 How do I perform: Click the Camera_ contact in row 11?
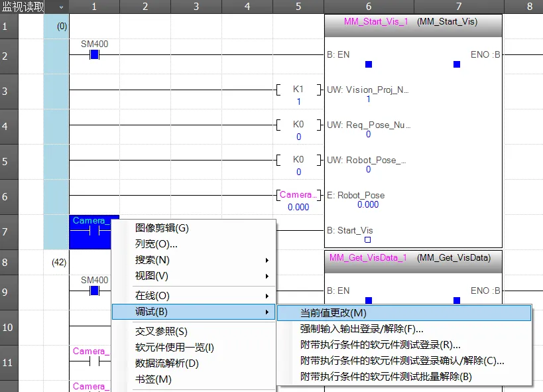coord(94,361)
